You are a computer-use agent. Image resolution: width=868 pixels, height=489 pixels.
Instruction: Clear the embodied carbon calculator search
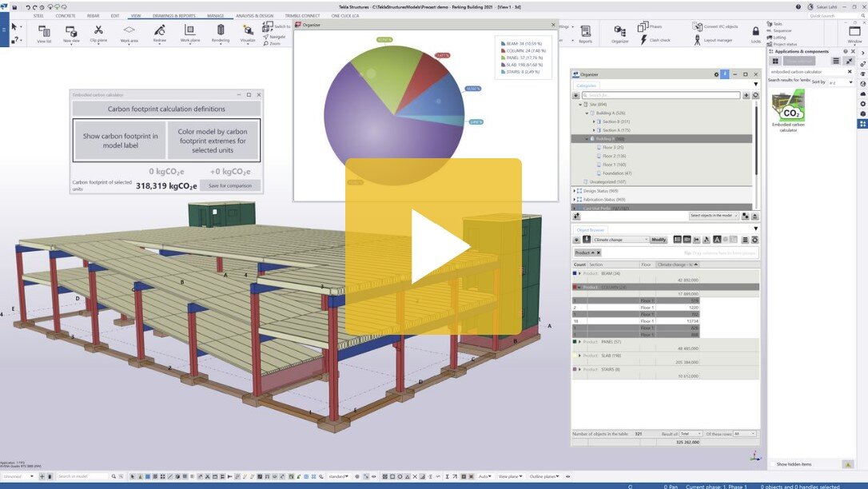[850, 71]
